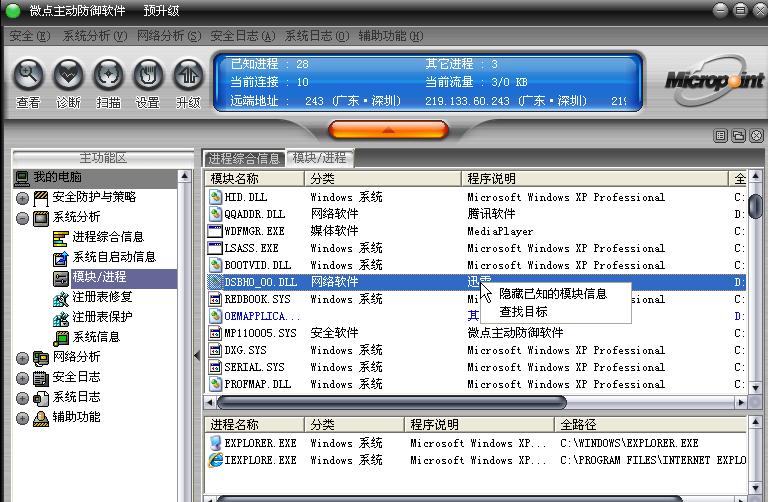Select the PROFMAP.DLL module row
768x502 pixels.
[476, 384]
